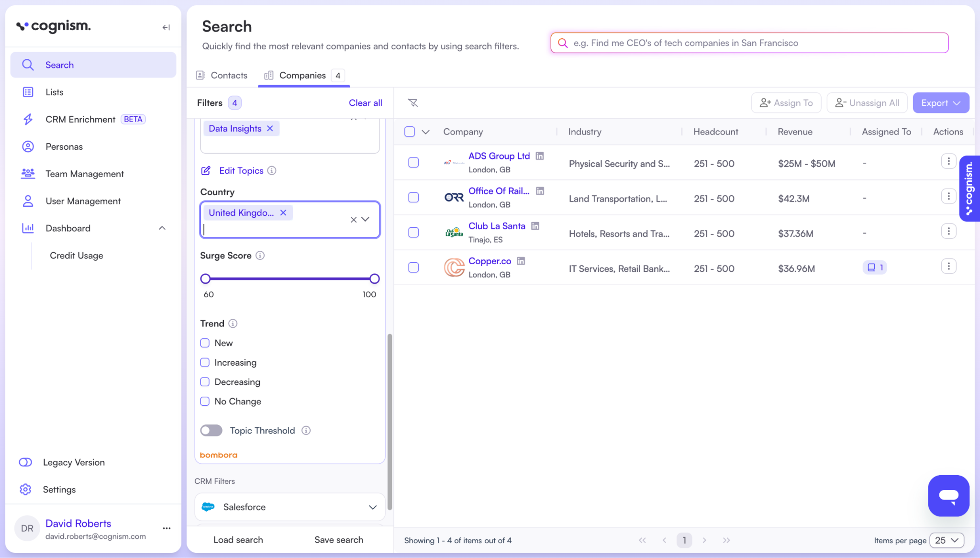Viewport: 980px width, 558px height.
Task: Select the Club La Santa row checkbox
Action: click(413, 233)
